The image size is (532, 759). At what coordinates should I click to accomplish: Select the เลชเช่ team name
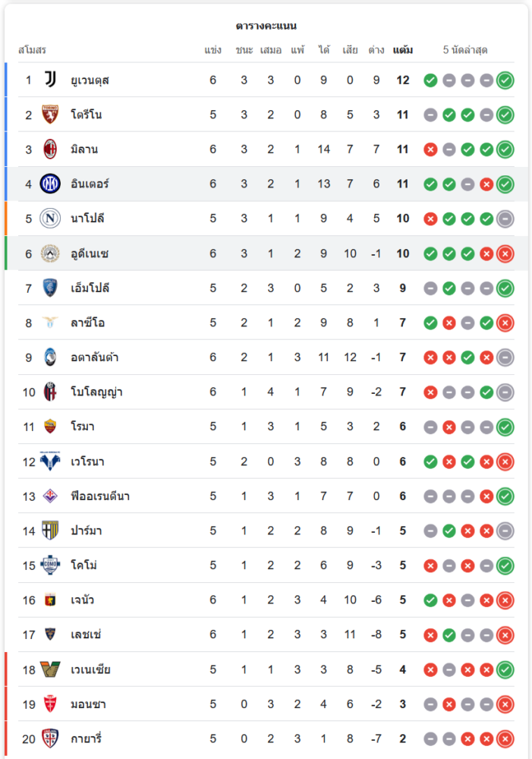click(86, 635)
